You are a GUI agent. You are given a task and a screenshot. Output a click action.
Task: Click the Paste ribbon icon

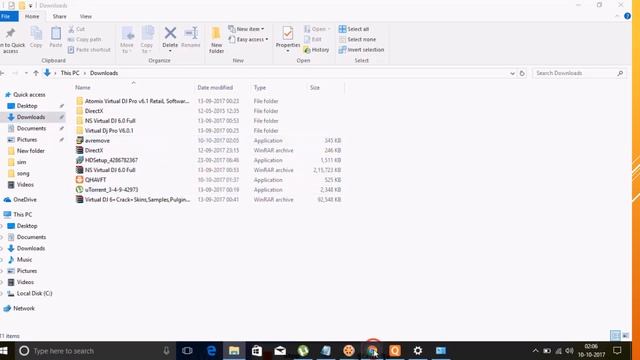(56, 38)
